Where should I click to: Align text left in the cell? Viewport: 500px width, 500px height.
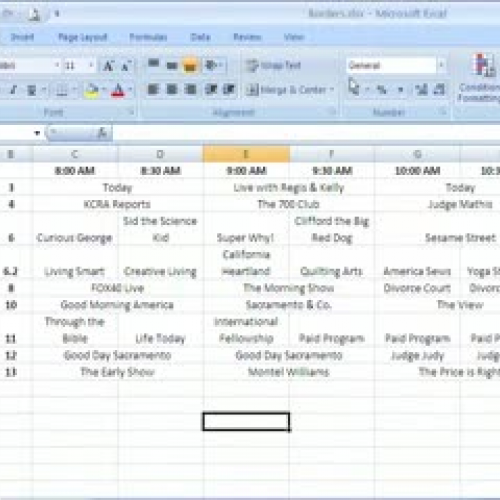[x=153, y=89]
